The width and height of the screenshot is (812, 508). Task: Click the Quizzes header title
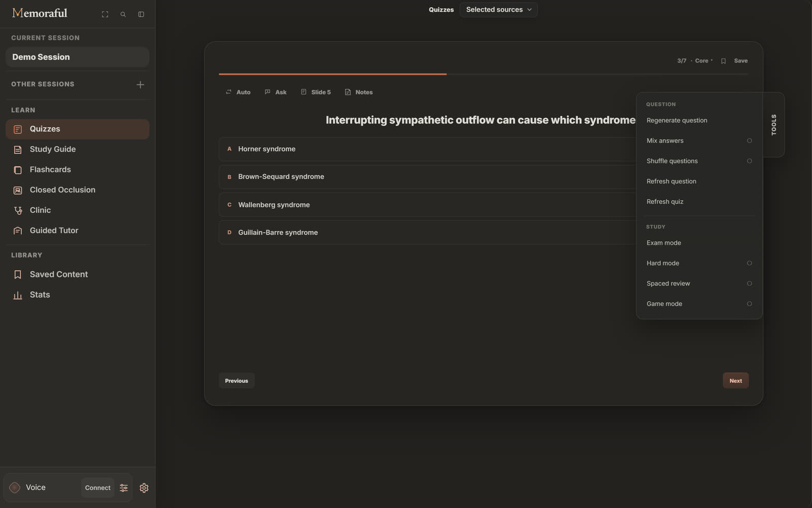pyautogui.click(x=441, y=10)
